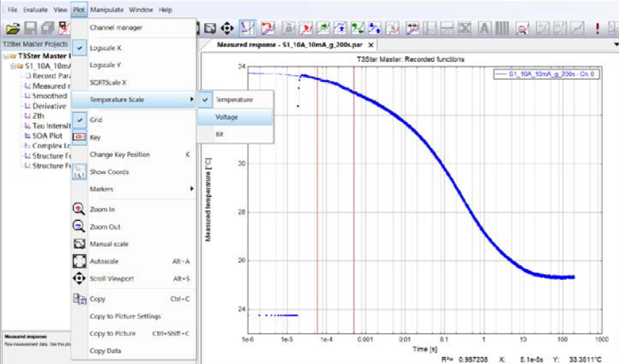Click the red arrow curve toolbar icon

tap(306, 28)
